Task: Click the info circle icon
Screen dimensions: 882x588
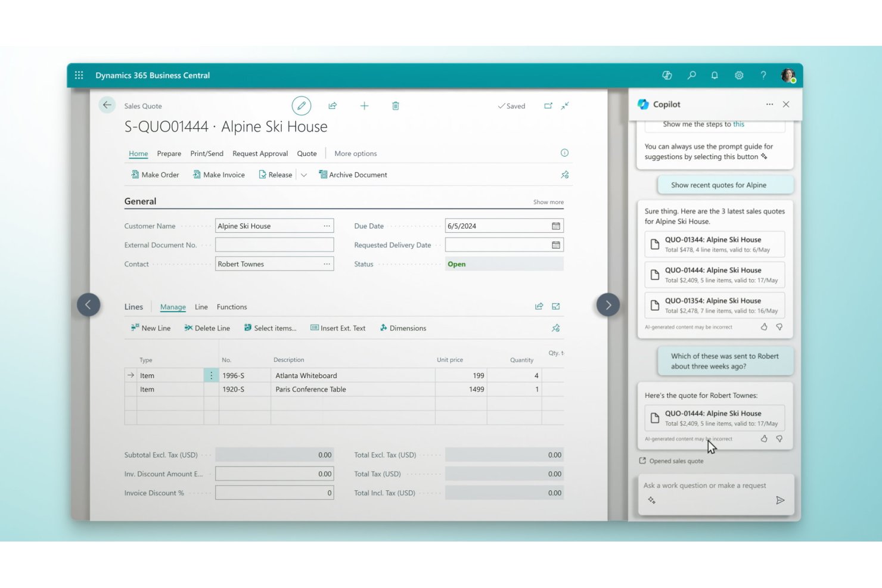Action: (x=564, y=153)
